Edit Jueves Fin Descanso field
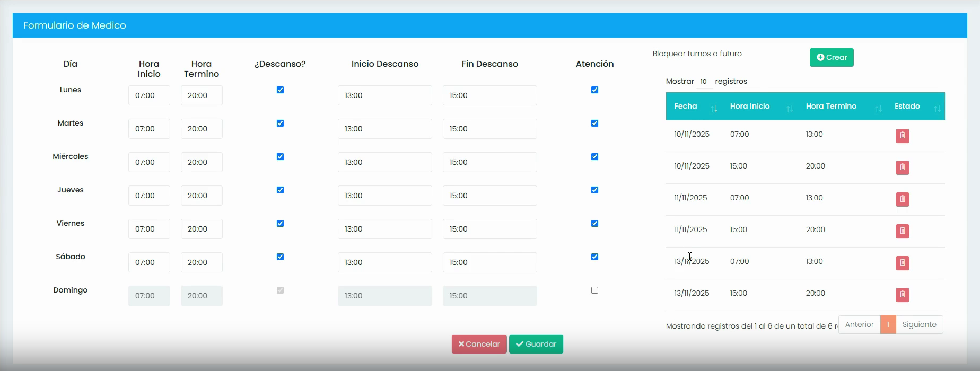This screenshot has width=980, height=371. (490, 196)
